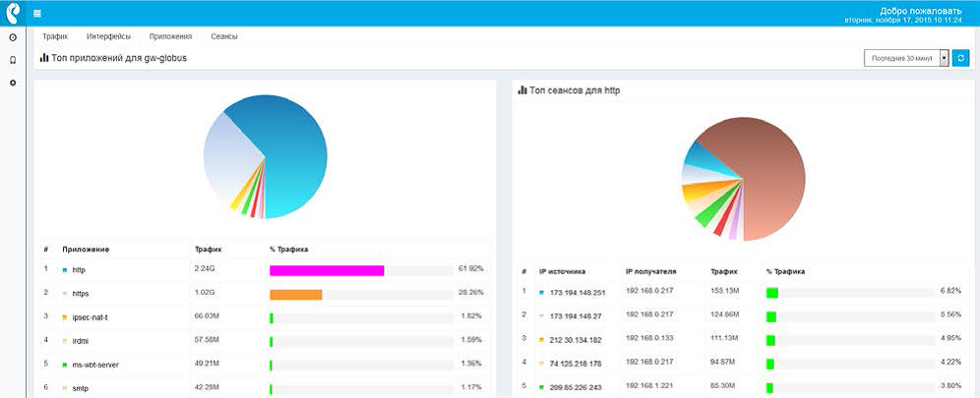This screenshot has height=398, width=980.
Task: Click the applications pie chart
Action: pyautogui.click(x=265, y=156)
